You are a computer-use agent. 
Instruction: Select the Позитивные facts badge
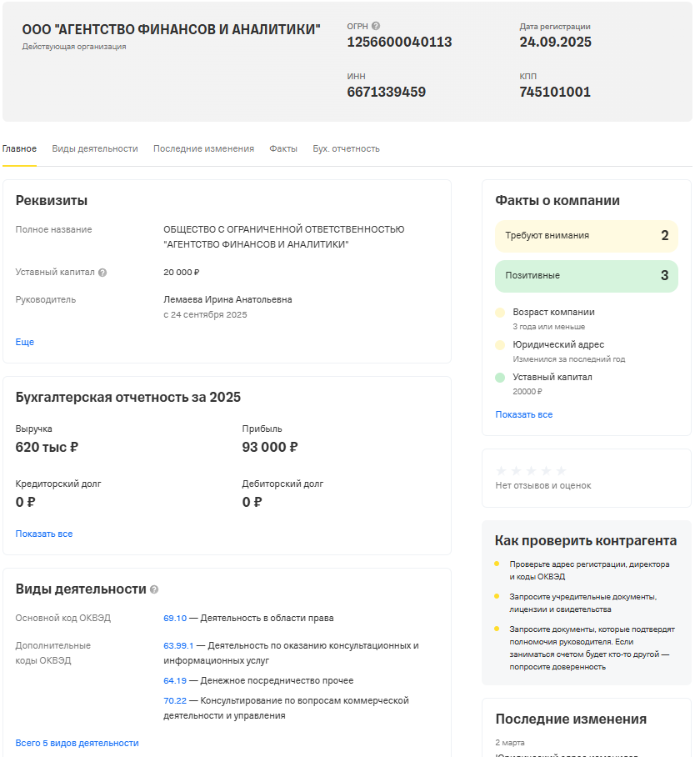[587, 276]
